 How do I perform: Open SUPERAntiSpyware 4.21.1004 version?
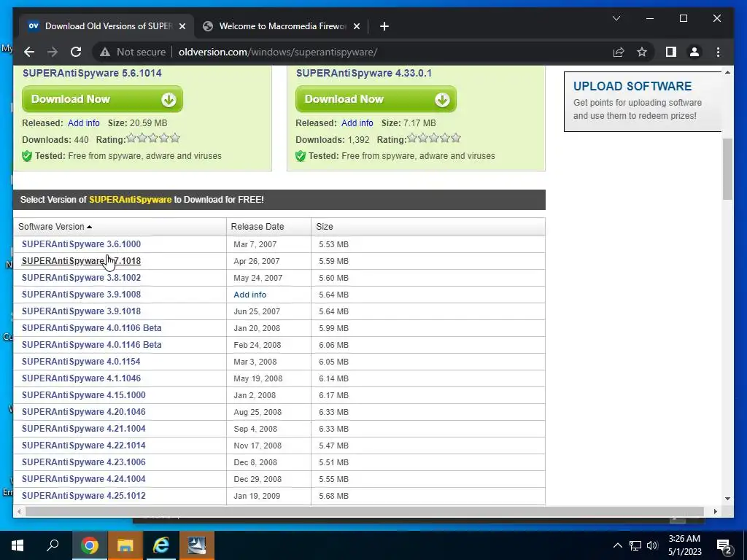[x=83, y=429]
